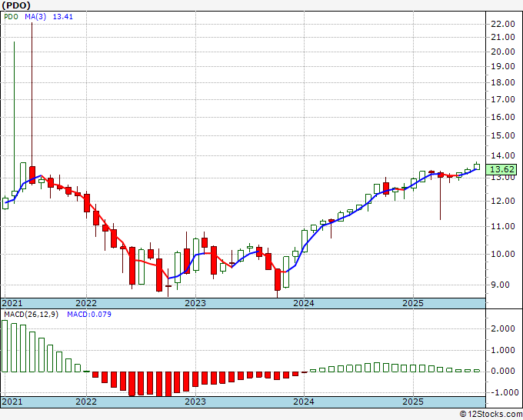
Task: Click the 18.00 price axis label
Action: 503,82
